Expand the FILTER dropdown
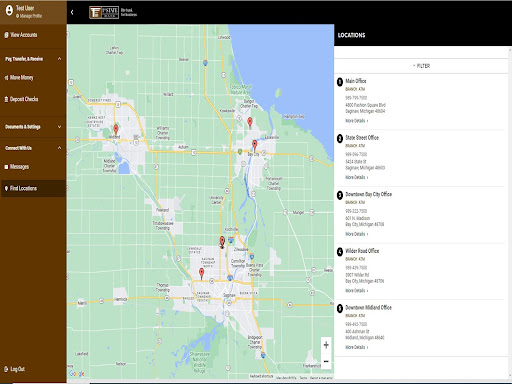The width and height of the screenshot is (512, 384). [421, 66]
